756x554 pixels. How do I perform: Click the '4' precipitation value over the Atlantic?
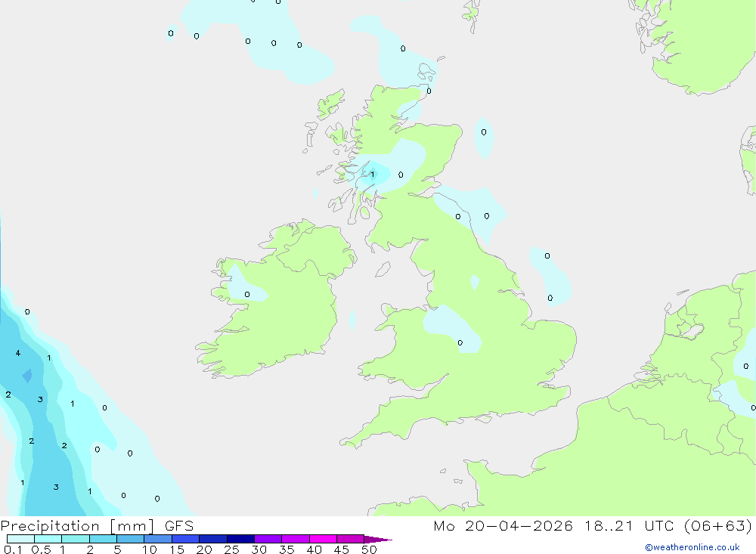tap(18, 353)
